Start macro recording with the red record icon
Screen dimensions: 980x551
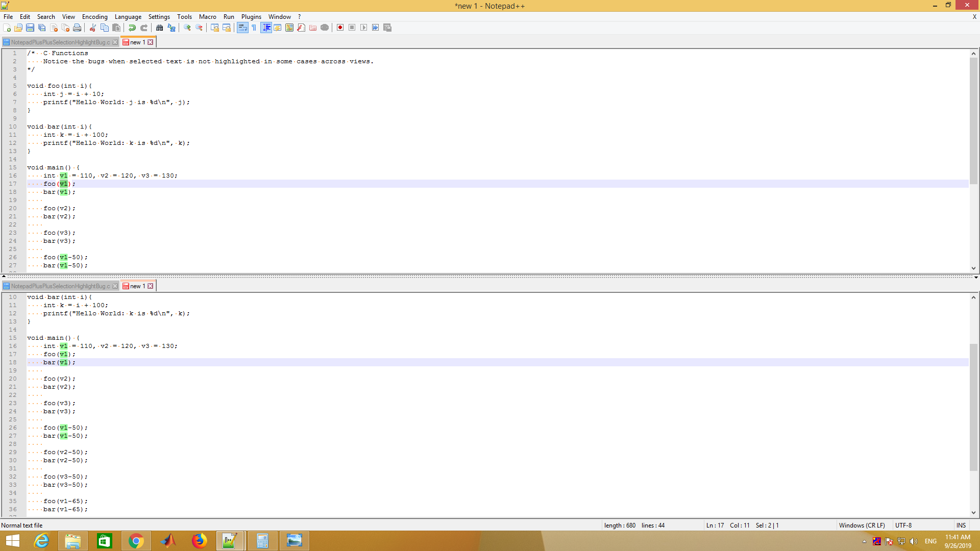(340, 28)
